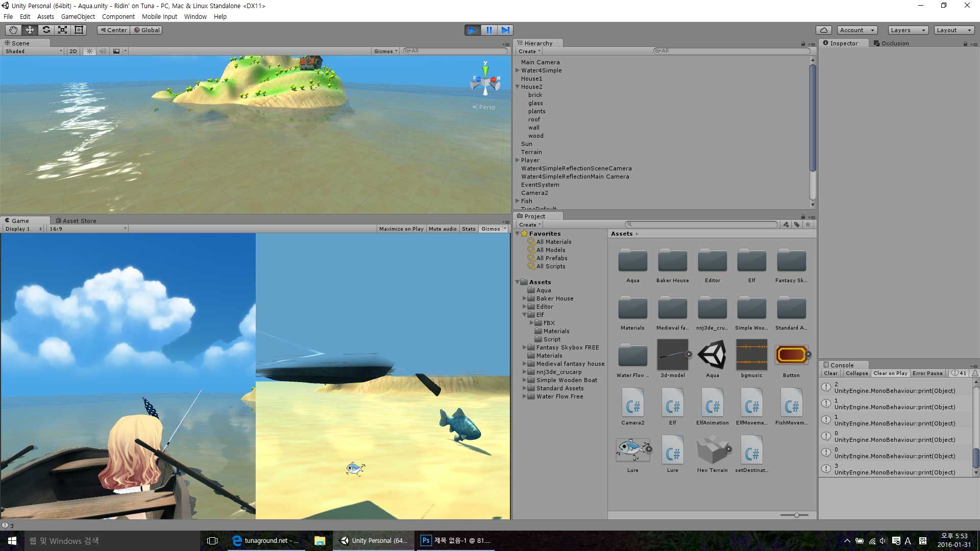Open the cloud services icon
The width and height of the screenshot is (980, 551).
(x=824, y=30)
